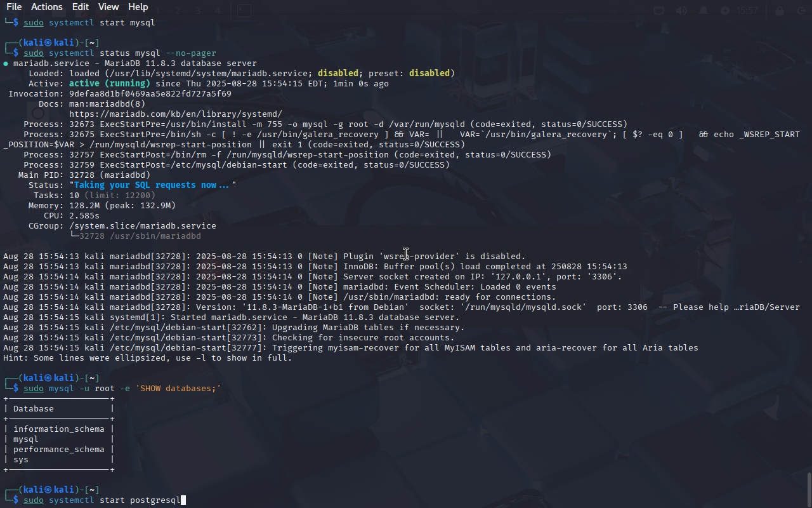Click the 'CGroup: /system.slice/mariadb.service' line
The height and width of the screenshot is (508, 812).
(122, 225)
